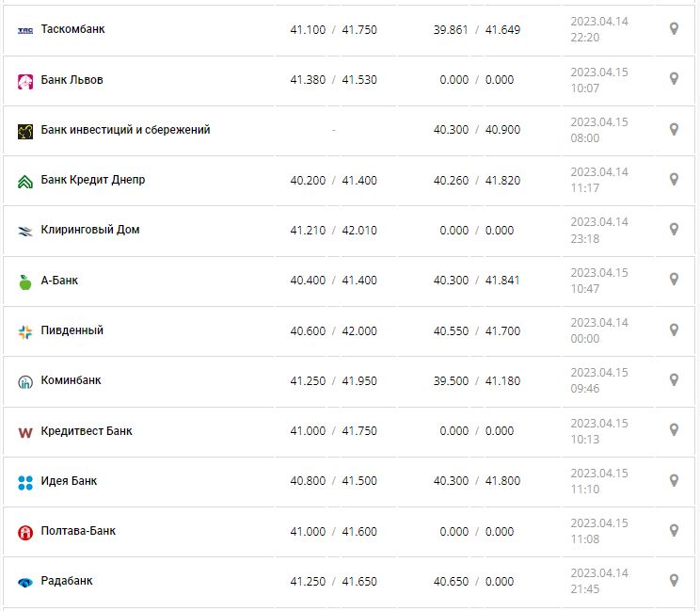Click the green apple А-Банк logo
This screenshot has width=700, height=611.
25,281
